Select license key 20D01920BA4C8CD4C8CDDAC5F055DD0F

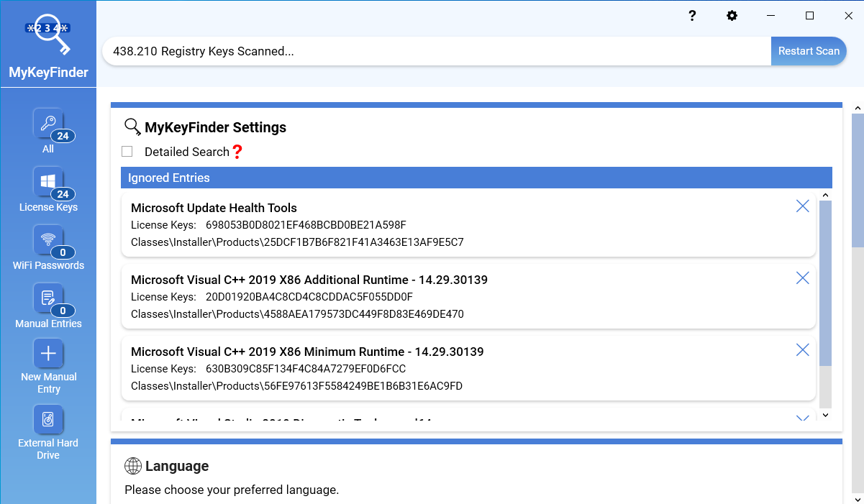coord(309,297)
